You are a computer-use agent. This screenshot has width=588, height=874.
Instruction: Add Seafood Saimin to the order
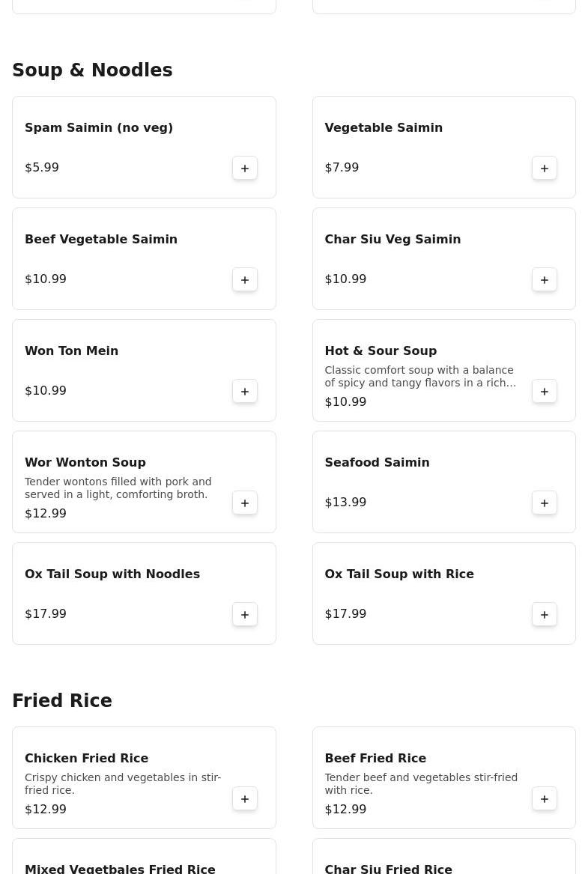(x=545, y=503)
